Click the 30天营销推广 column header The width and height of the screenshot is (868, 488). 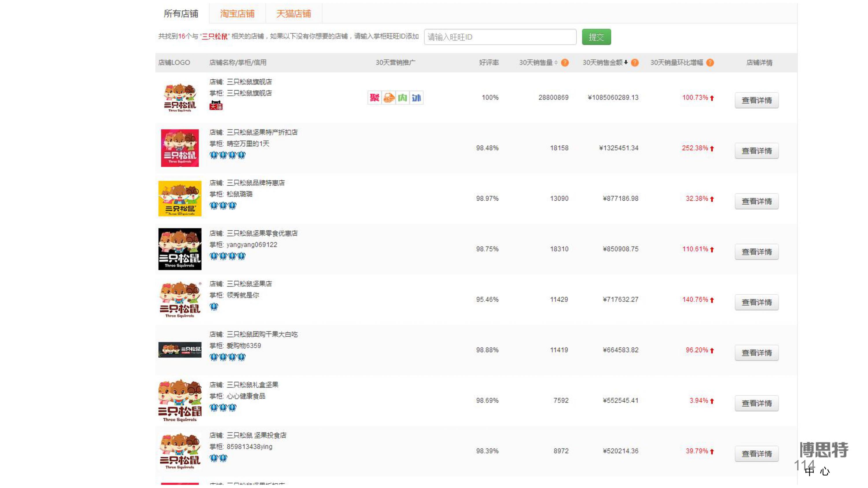point(396,63)
